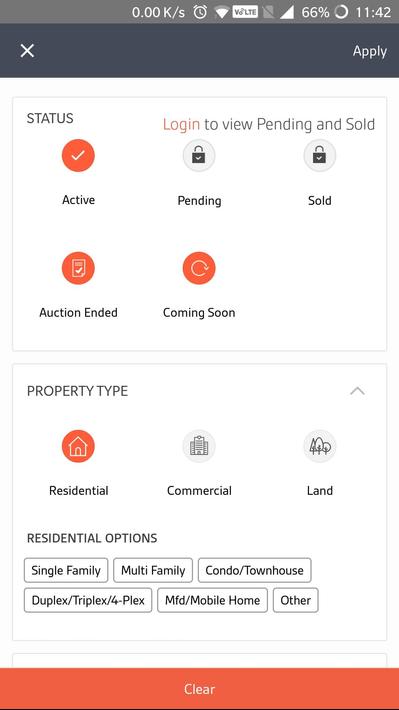Tap the locked Pending status icon
This screenshot has height=710, width=399.
(x=199, y=155)
